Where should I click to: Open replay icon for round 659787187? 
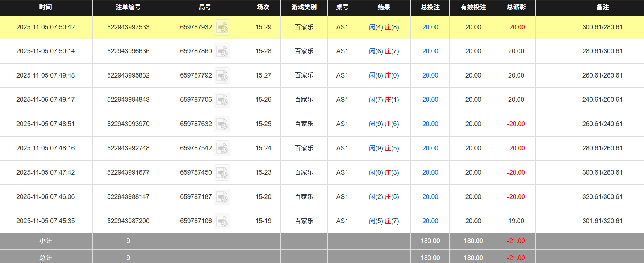pyautogui.click(x=222, y=197)
